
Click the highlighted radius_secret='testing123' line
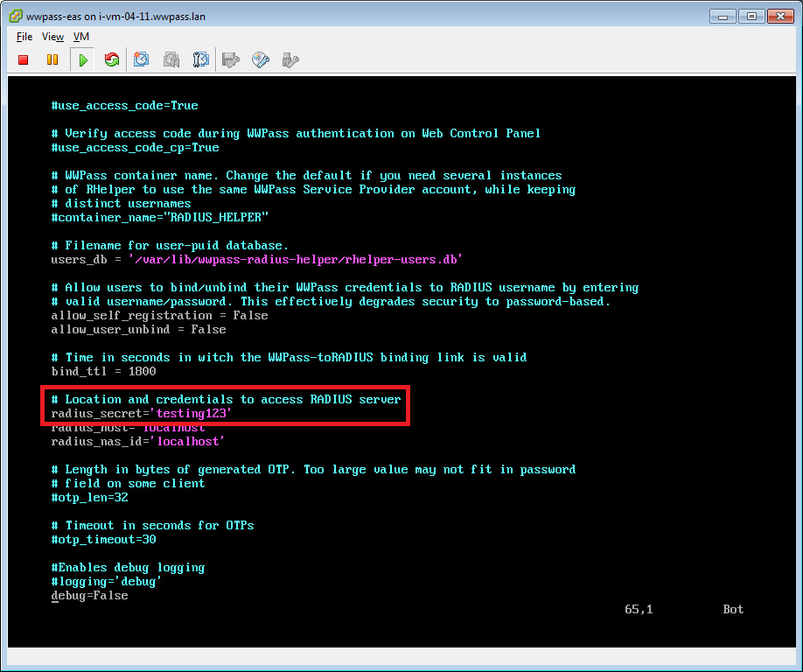[141, 413]
